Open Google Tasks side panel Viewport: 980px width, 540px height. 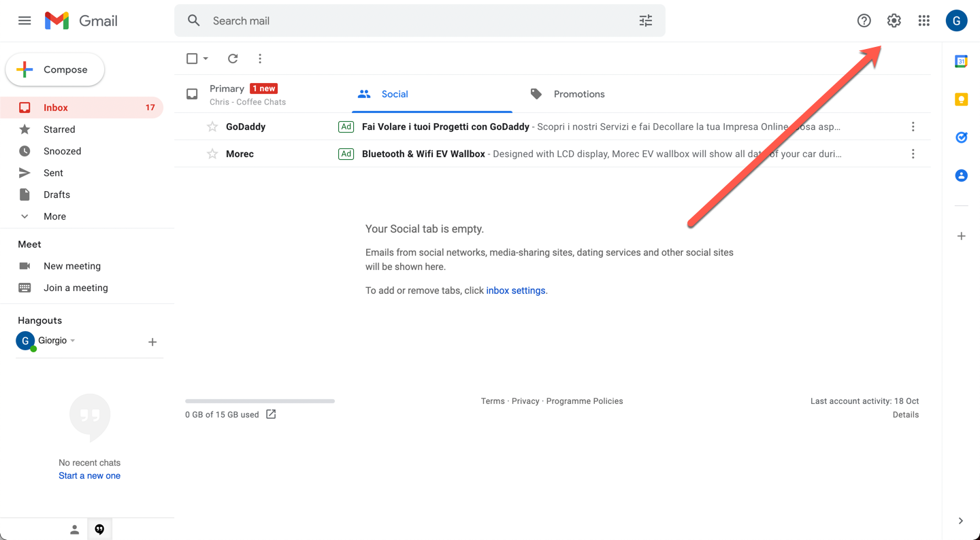[962, 137]
